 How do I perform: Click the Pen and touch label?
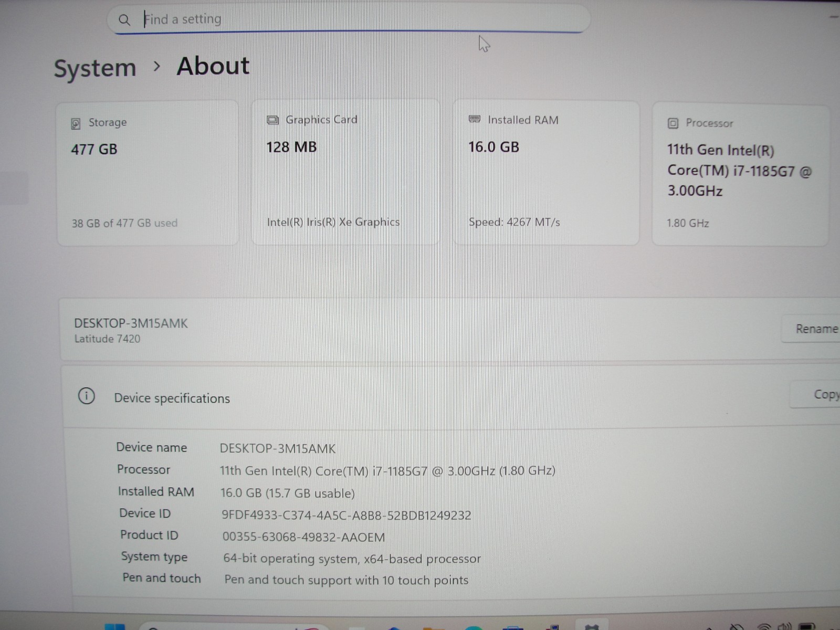(x=162, y=578)
